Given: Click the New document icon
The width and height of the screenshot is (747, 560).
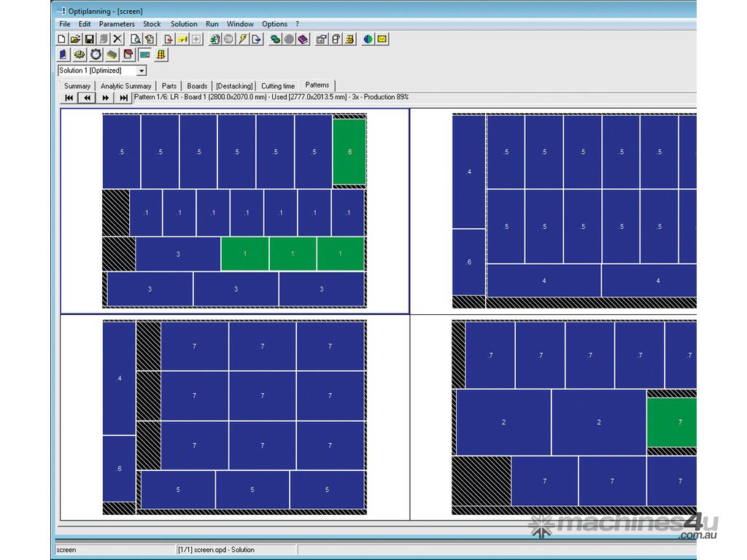Looking at the screenshot, I should click(62, 39).
